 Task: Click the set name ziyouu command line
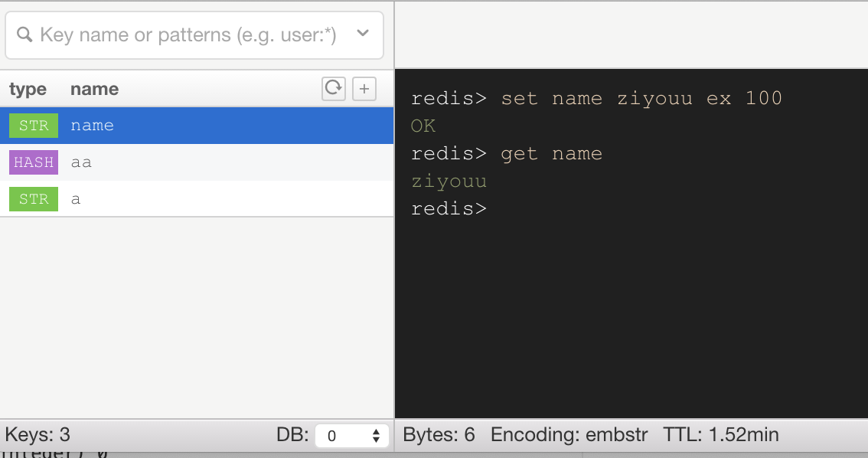click(596, 98)
